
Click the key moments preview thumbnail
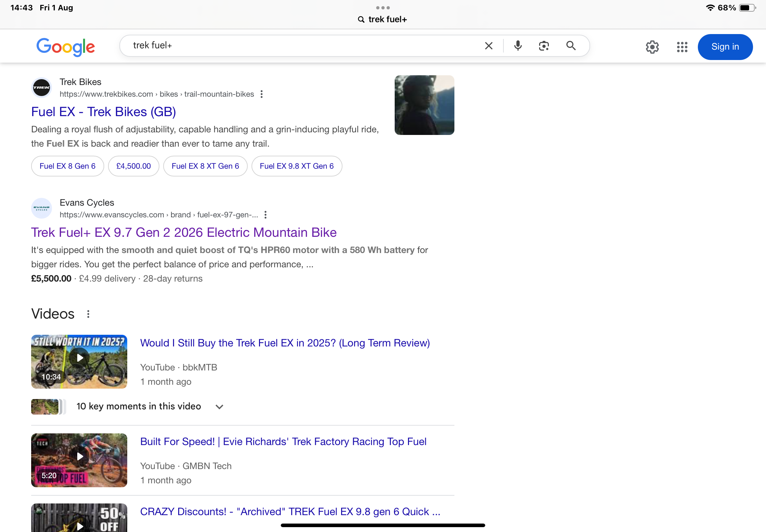(48, 407)
